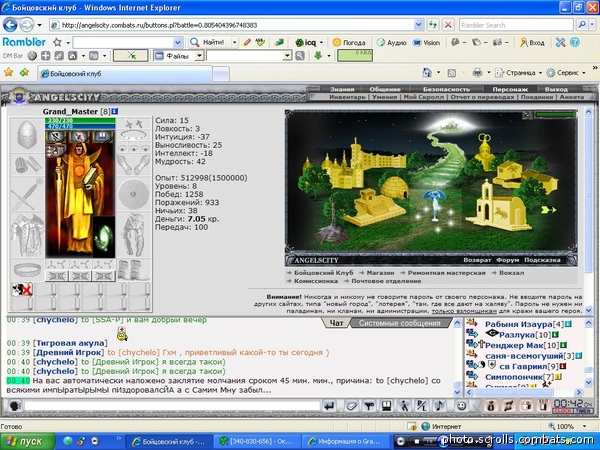This screenshot has width=600, height=450.
Task: Send chat message with the enter-arrow button
Action: pos(329,406)
